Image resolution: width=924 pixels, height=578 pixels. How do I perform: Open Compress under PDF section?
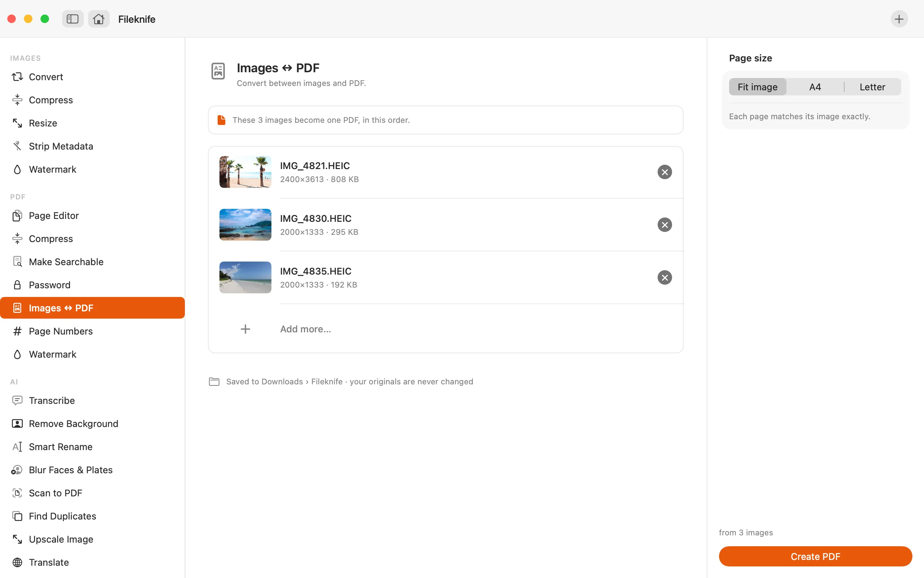(x=92, y=238)
